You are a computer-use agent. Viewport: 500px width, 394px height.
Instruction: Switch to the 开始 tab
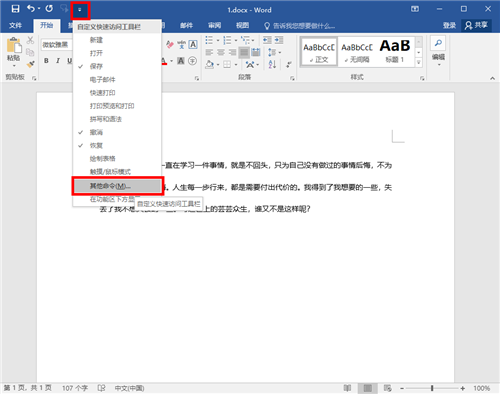47,26
